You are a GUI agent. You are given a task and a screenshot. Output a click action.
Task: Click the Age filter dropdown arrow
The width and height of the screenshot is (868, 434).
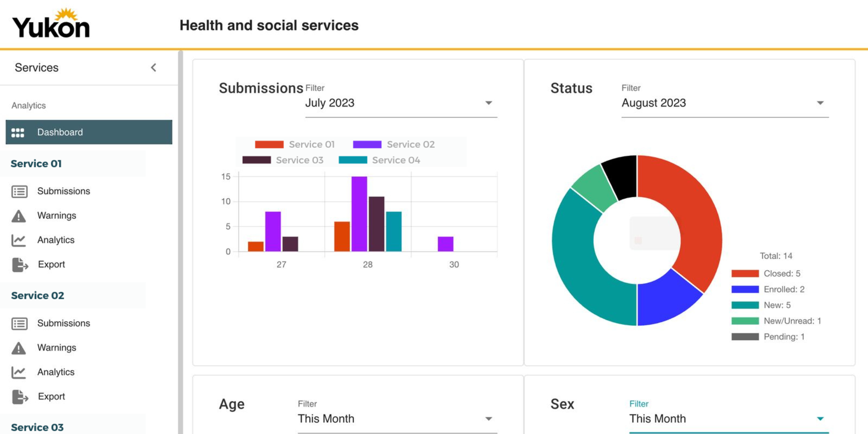click(x=489, y=419)
